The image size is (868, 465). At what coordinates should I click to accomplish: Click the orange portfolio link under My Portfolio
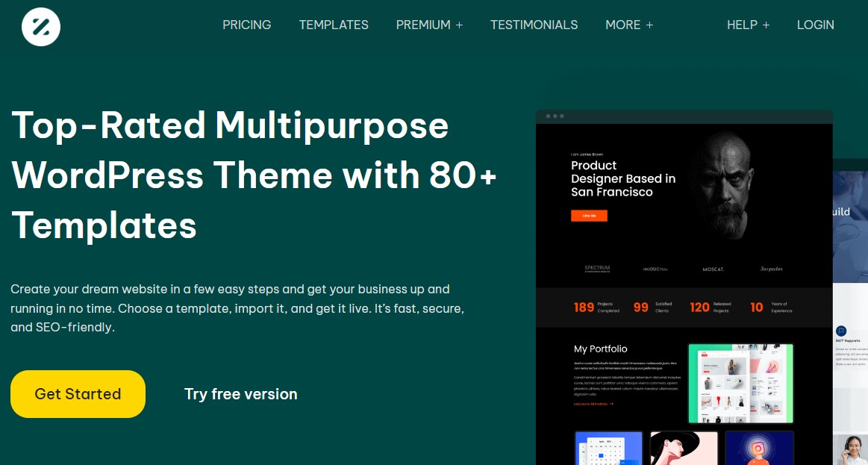[x=593, y=404]
